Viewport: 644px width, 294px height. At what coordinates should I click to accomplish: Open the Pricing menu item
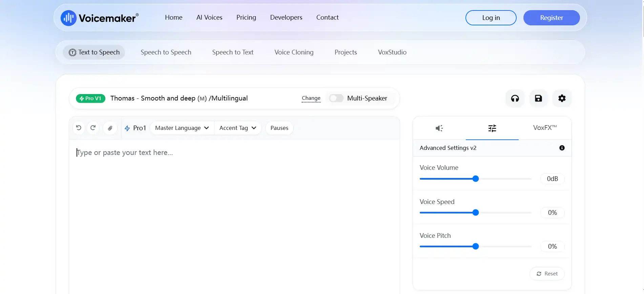246,17
